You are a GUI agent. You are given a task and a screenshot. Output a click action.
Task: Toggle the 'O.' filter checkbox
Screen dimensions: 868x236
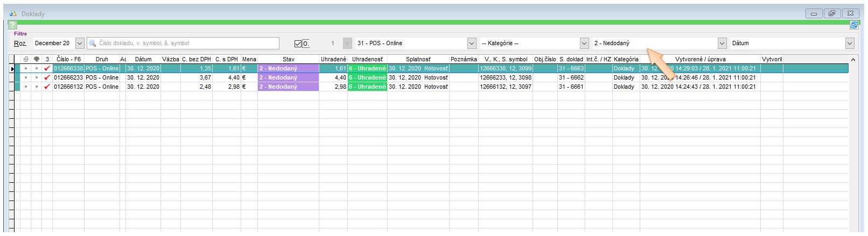point(299,44)
